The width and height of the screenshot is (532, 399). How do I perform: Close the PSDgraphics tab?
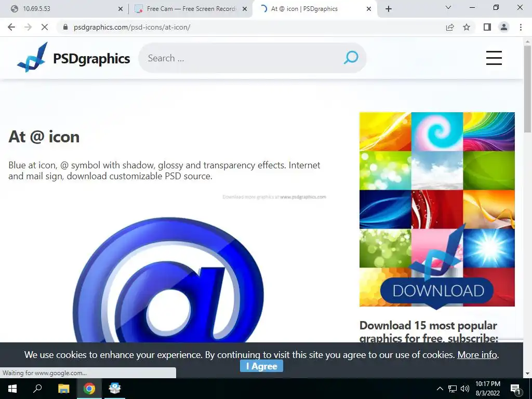point(369,9)
